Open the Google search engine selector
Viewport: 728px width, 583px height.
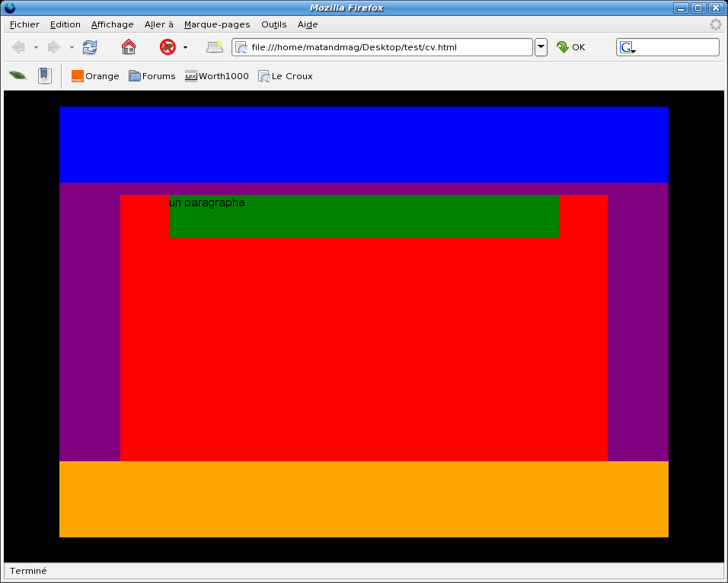[x=627, y=47]
